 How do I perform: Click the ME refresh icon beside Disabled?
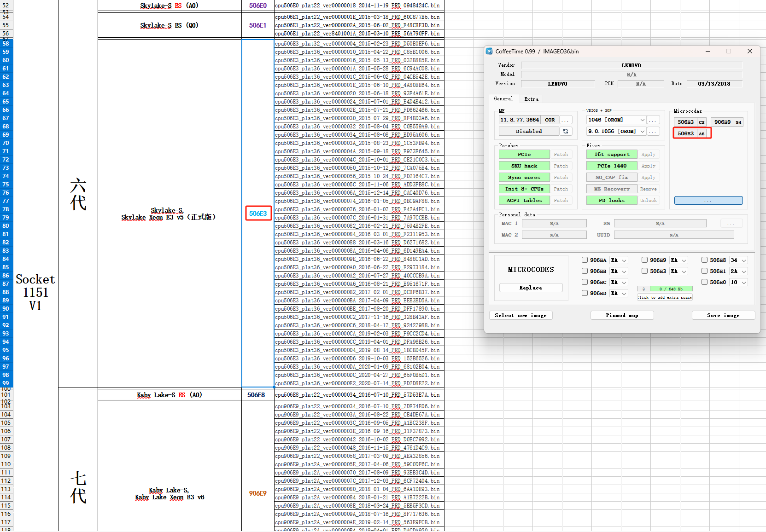[x=566, y=131]
